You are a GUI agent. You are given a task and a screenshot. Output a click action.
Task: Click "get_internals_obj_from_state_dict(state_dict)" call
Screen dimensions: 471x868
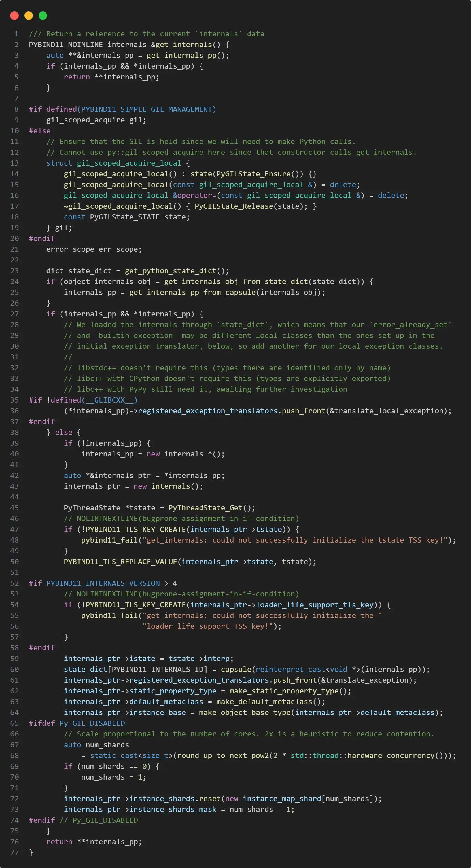coord(264,282)
